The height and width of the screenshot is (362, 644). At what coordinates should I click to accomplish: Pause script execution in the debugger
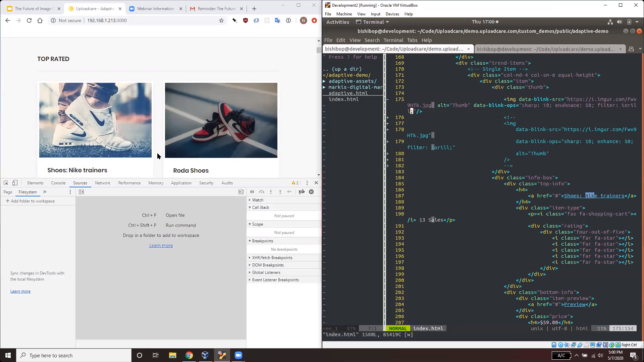(252, 192)
